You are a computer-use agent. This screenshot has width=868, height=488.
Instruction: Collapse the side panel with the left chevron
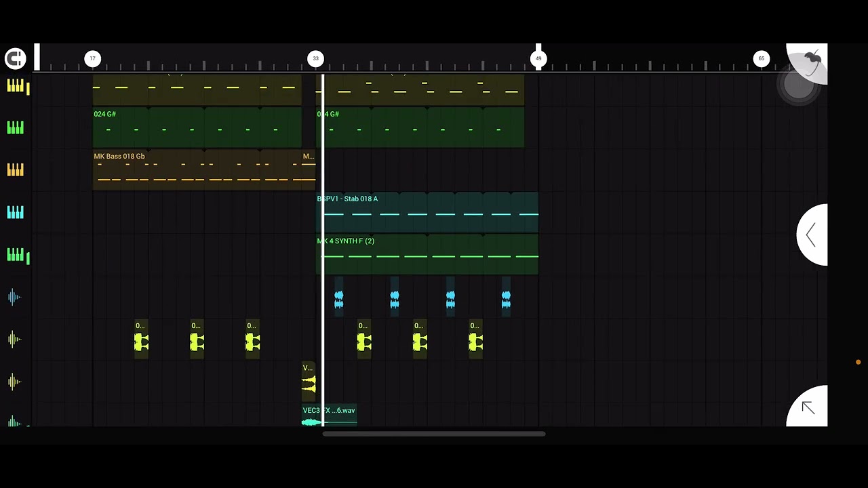pyautogui.click(x=811, y=235)
